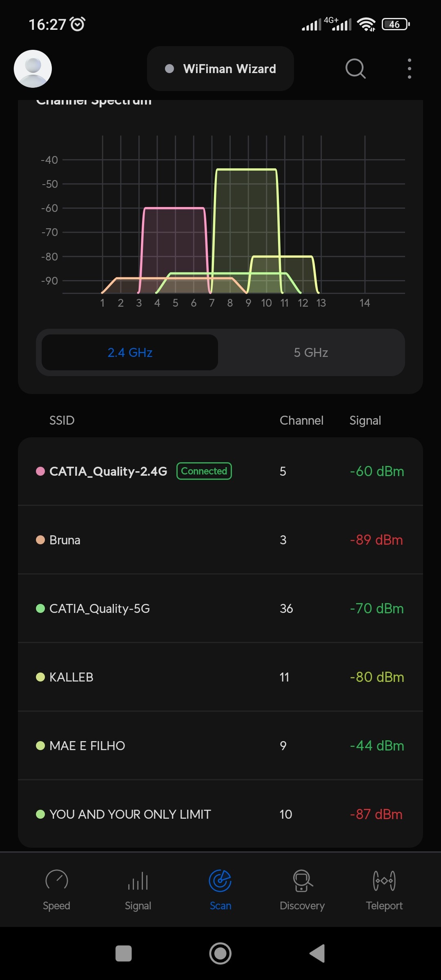This screenshot has height=980, width=441.
Task: Tap the WiFiman Wizard button
Action: [220, 69]
